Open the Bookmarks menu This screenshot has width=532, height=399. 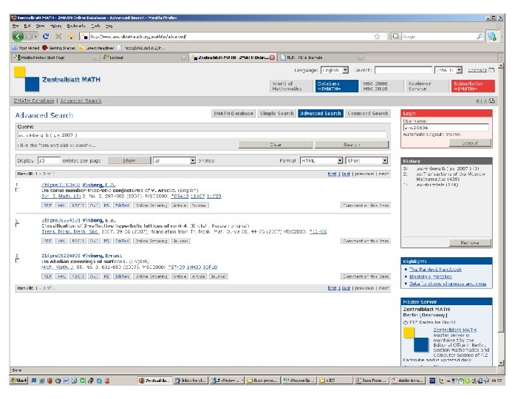[76, 26]
